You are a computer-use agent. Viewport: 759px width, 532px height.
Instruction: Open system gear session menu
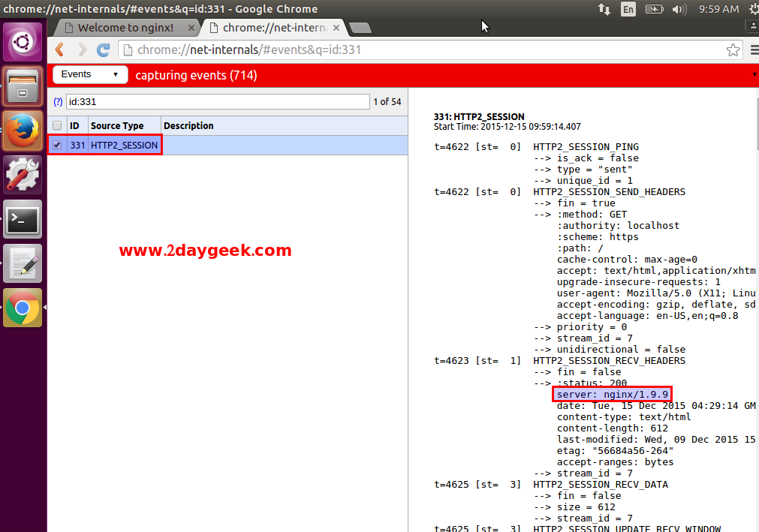tap(754, 9)
